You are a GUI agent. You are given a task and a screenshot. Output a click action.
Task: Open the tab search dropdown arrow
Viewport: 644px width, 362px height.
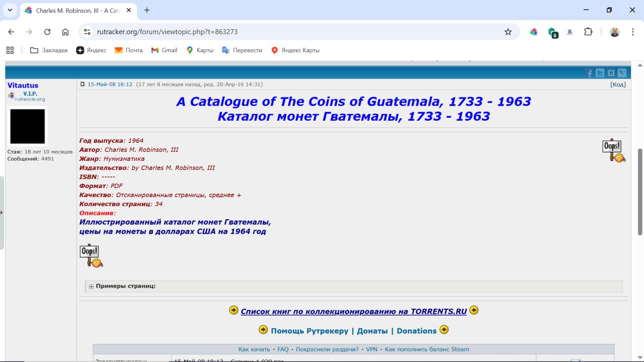(10, 10)
